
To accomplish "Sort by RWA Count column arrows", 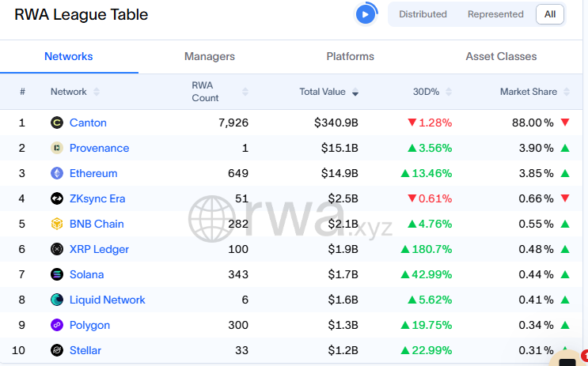I will (x=245, y=92).
